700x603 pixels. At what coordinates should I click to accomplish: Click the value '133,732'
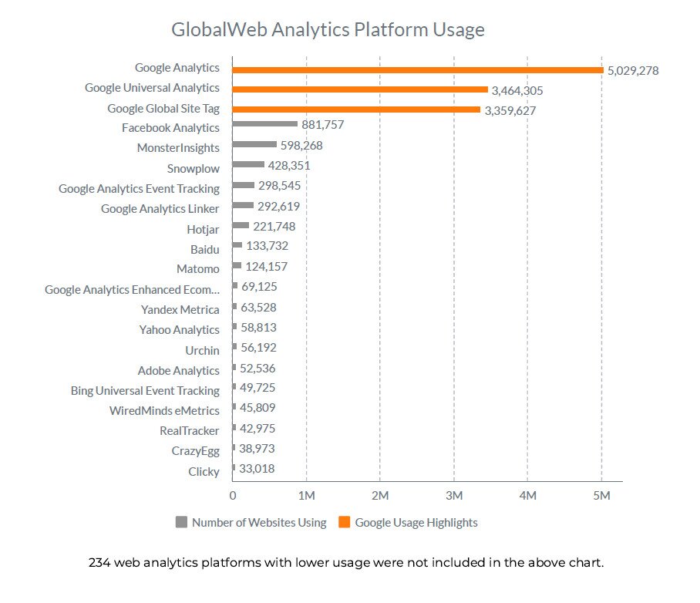click(268, 246)
